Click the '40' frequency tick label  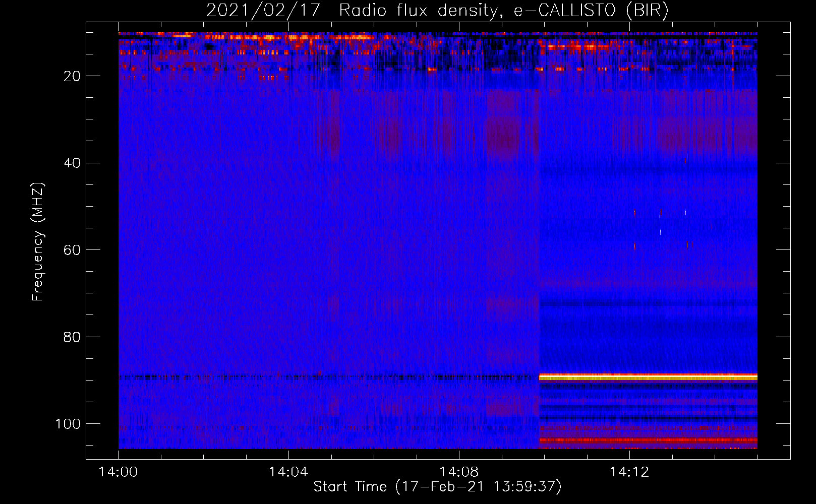point(72,163)
